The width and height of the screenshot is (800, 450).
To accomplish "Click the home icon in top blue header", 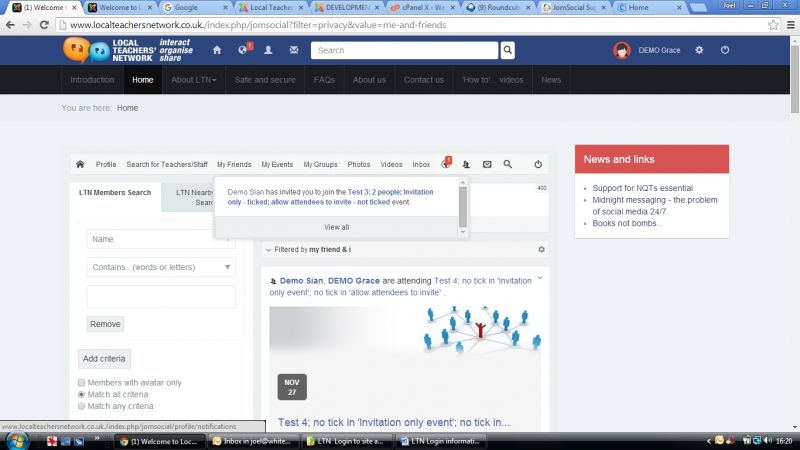I will click(217, 50).
